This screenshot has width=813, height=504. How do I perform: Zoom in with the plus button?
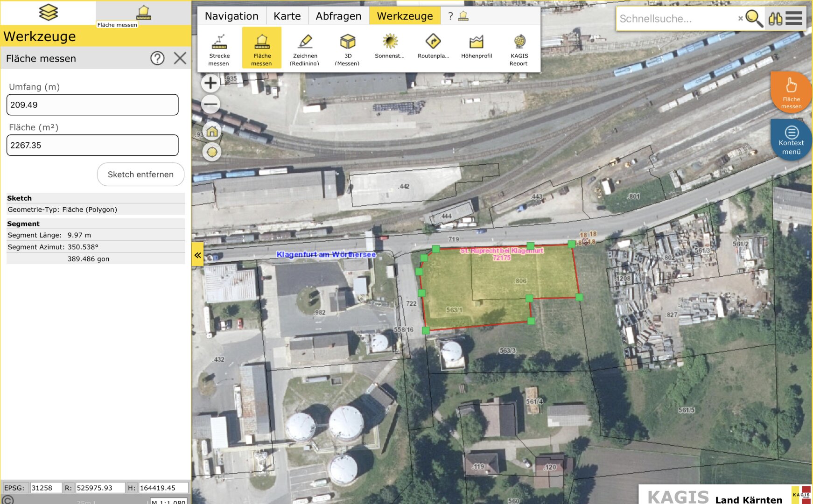211,83
